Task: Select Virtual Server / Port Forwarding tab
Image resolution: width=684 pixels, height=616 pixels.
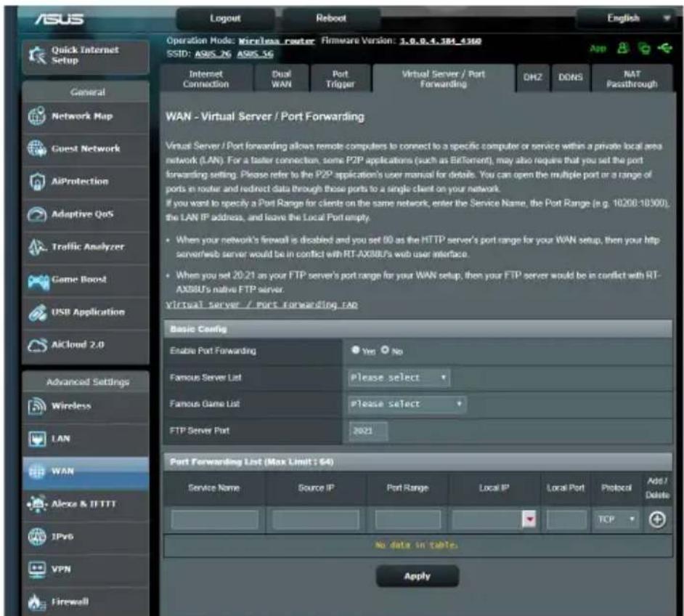Action: click(443, 79)
